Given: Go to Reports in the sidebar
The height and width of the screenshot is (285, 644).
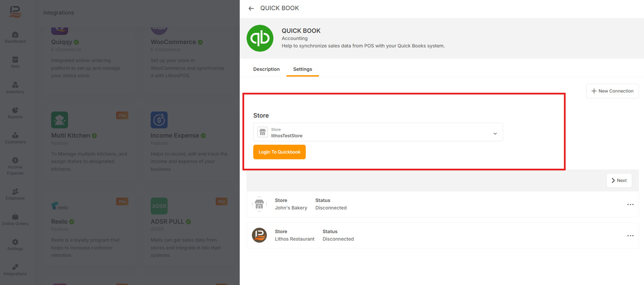Looking at the screenshot, I should pyautogui.click(x=15, y=113).
